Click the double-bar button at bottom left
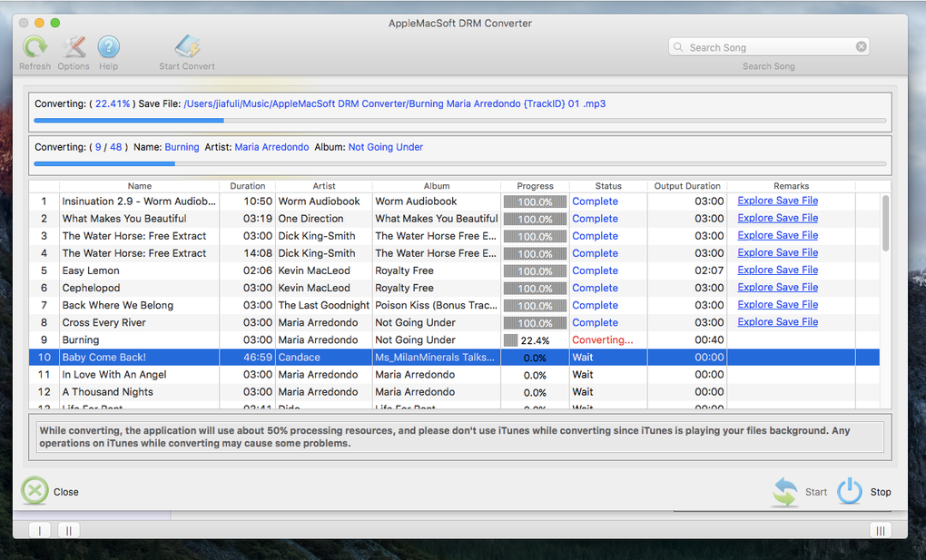926x560 pixels. click(x=68, y=530)
